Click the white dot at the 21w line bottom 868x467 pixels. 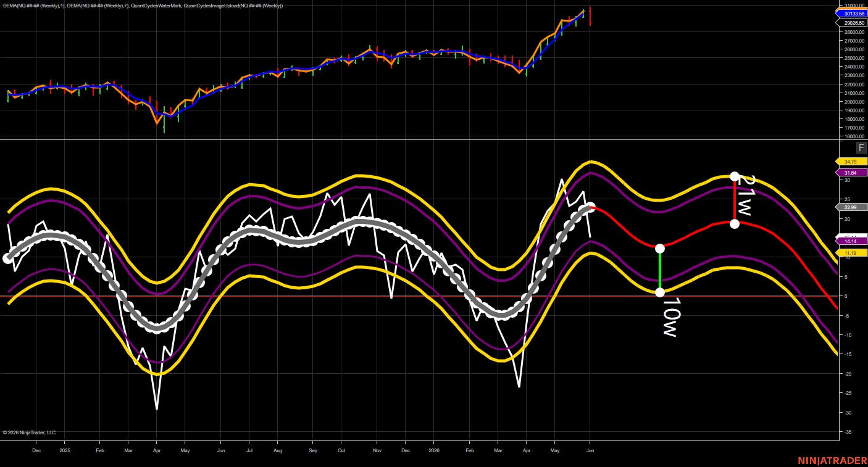tap(735, 223)
